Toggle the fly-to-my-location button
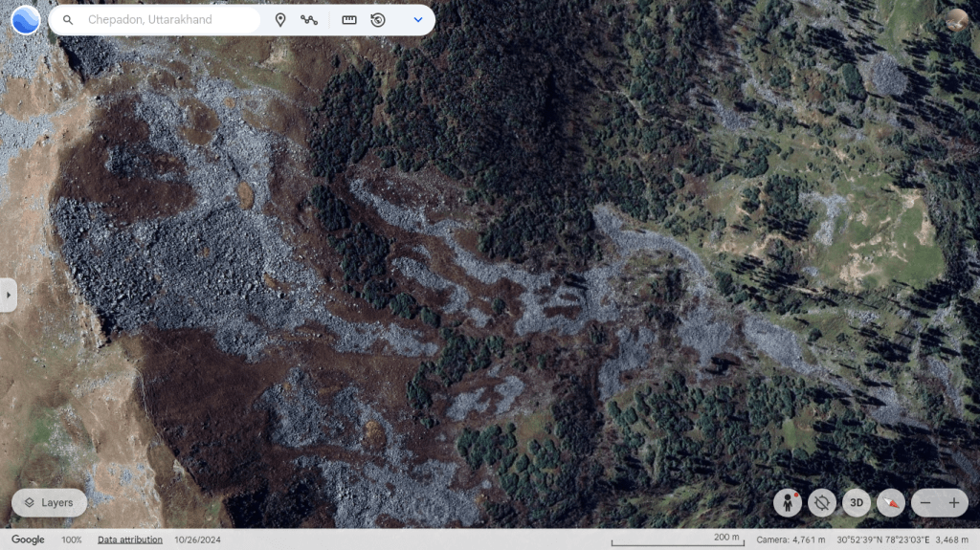Image resolution: width=980 pixels, height=550 pixels. point(822,502)
